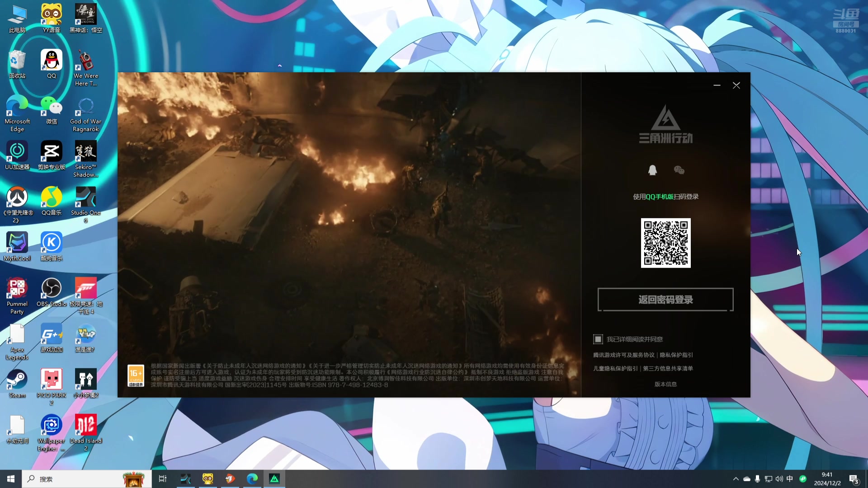Viewport: 868px width, 488px height.
Task: Open the Pummel Party desktop shortcut
Action: (17, 296)
